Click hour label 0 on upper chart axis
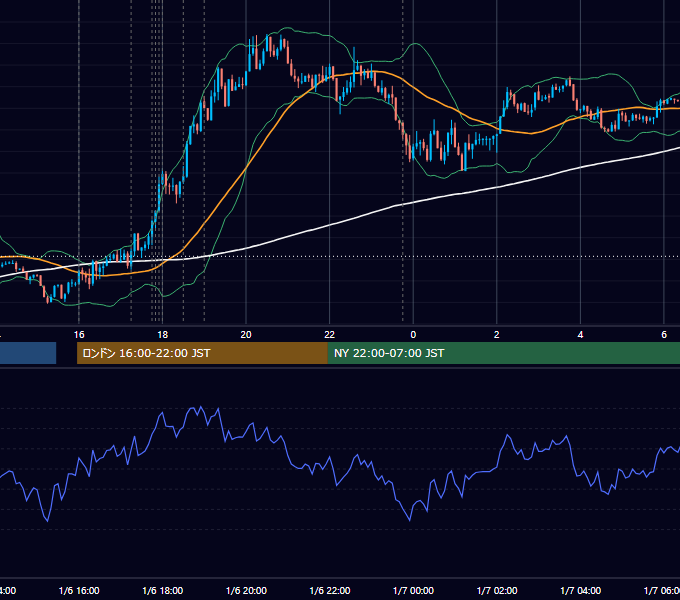This screenshot has width=680, height=600. 413,335
